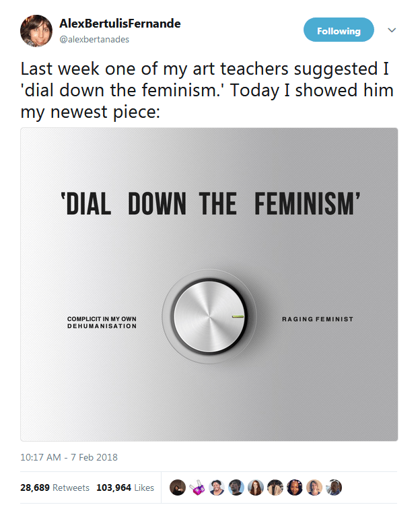Click the sixth liker avatar in the row
Image resolution: width=420 pixels, height=505 pixels.
pyautogui.click(x=276, y=487)
